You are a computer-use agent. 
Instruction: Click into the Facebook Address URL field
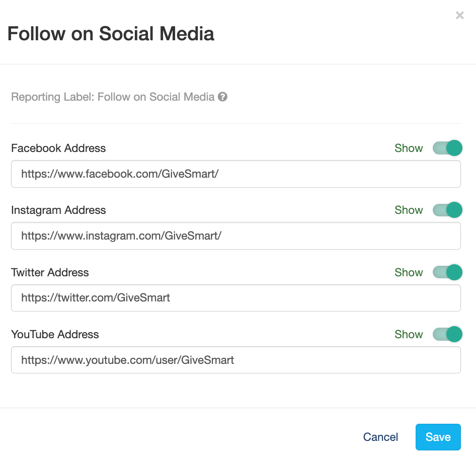[x=235, y=174]
